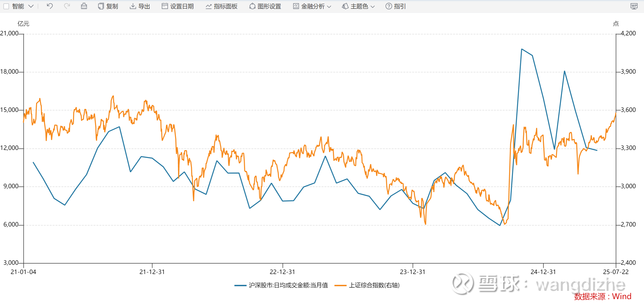Click the 亿元 left axis unit label
This screenshot has width=644, height=304.
[23, 24]
